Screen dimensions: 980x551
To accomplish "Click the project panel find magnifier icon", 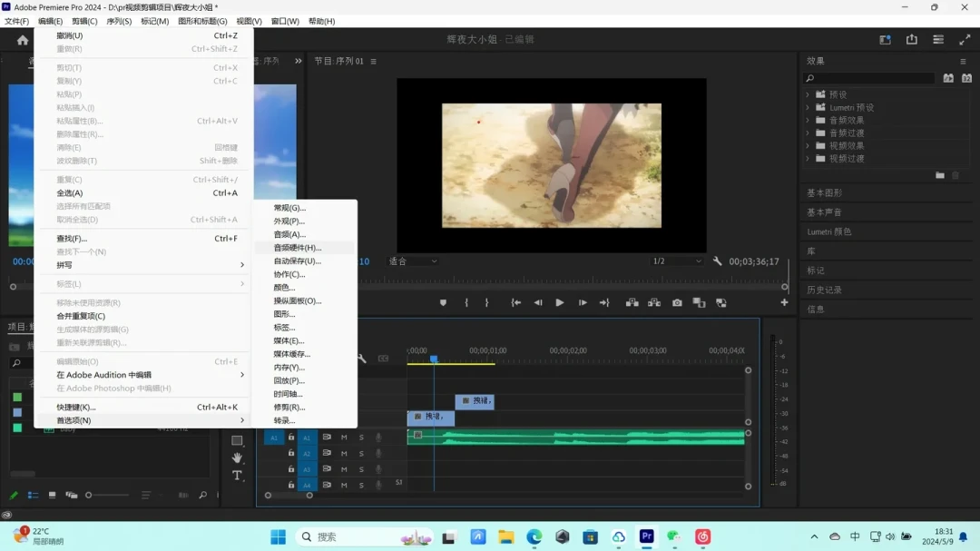I will [203, 496].
